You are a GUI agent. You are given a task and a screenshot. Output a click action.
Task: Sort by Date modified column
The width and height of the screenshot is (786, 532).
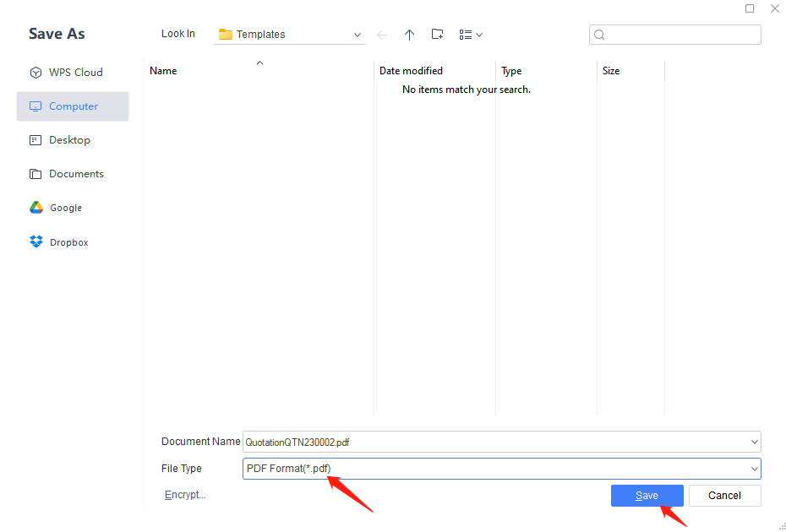[x=411, y=71]
